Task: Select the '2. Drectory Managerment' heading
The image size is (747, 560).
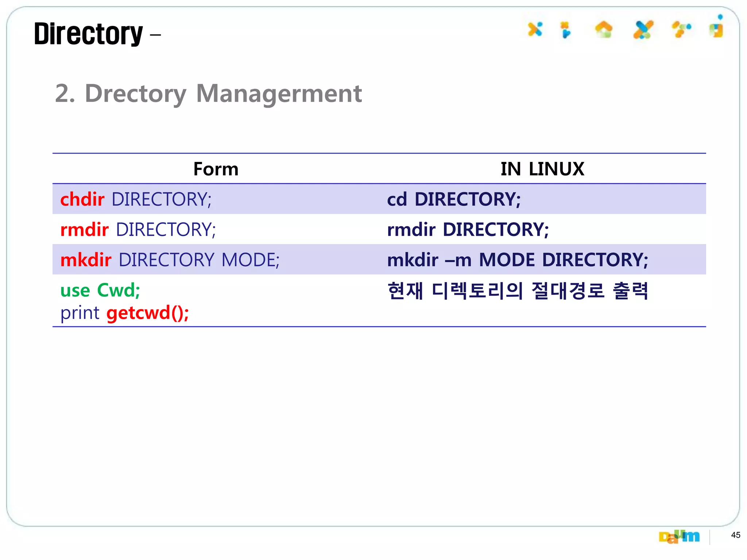Action: click(208, 94)
